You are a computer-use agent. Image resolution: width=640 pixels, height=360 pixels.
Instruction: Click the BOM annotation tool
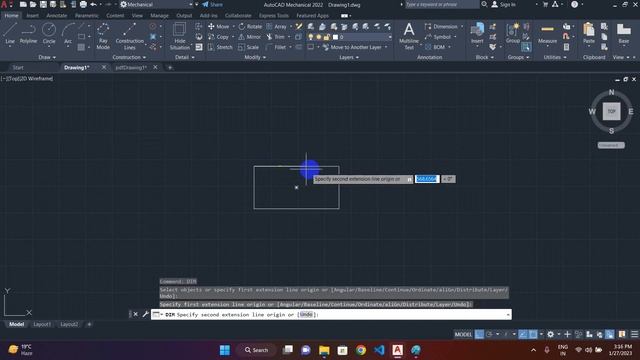(x=435, y=47)
